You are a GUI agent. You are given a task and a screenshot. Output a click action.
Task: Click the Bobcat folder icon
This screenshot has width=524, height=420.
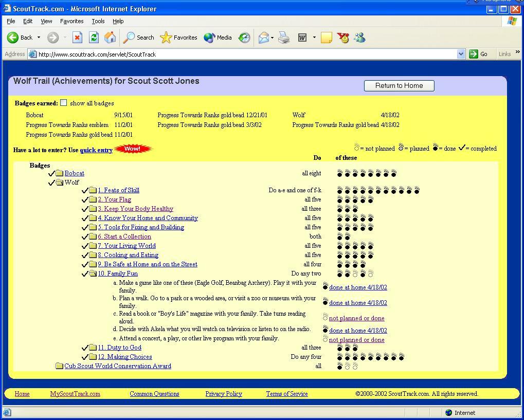click(60, 173)
